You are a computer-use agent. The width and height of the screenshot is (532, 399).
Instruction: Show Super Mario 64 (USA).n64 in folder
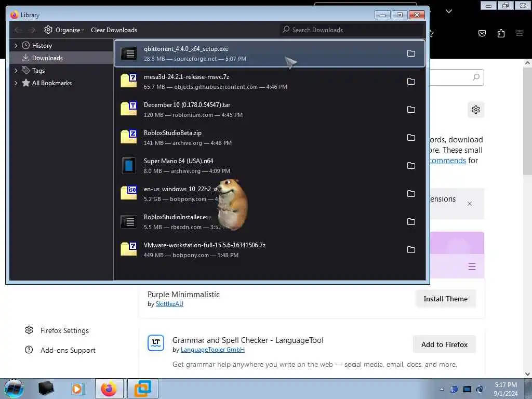click(x=411, y=166)
